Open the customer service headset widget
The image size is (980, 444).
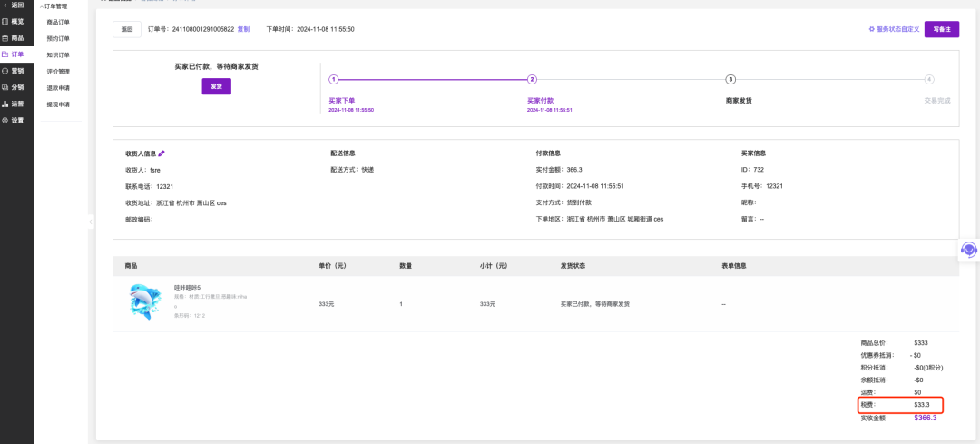(968, 250)
